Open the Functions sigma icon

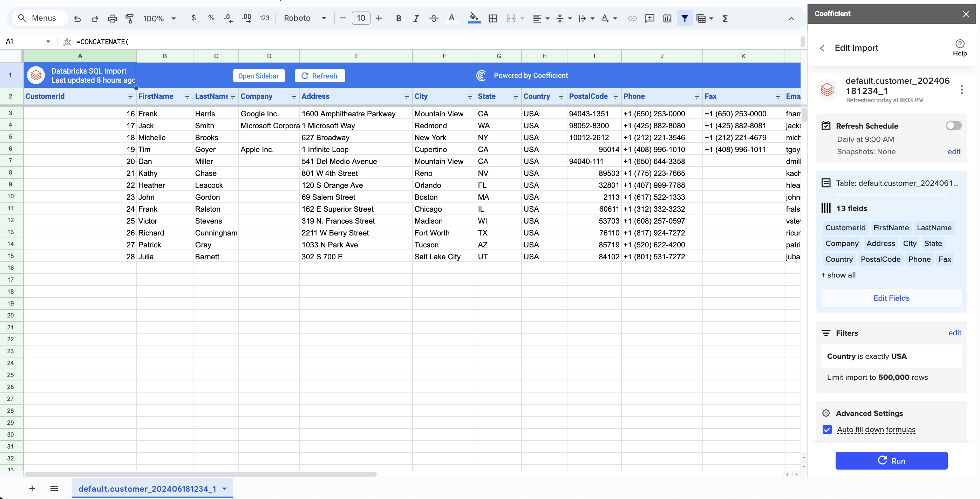click(x=725, y=18)
